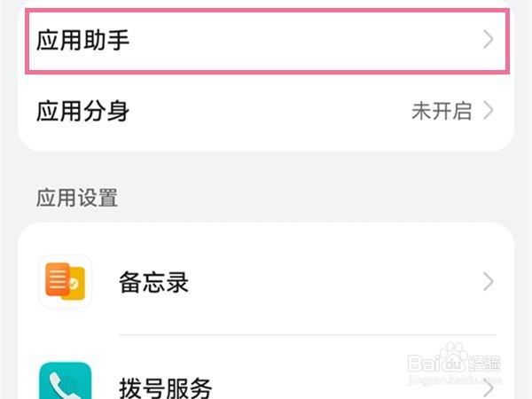Tap the chevron on the 拨号服务 row

488,387
